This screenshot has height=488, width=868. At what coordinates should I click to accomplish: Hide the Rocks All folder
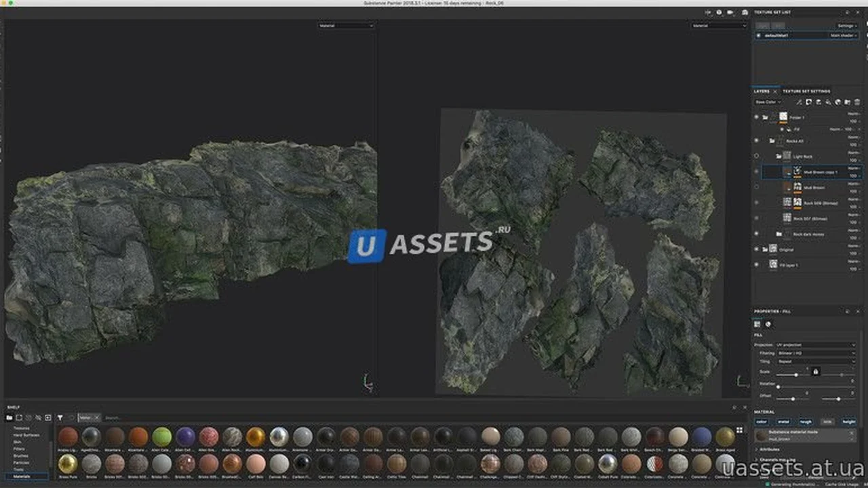pyautogui.click(x=756, y=140)
